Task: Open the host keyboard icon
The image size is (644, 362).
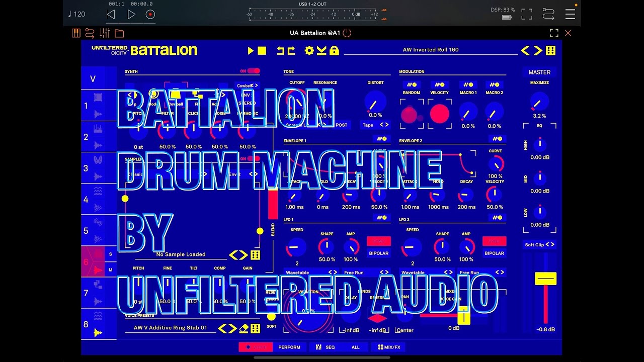Action: 76,33
